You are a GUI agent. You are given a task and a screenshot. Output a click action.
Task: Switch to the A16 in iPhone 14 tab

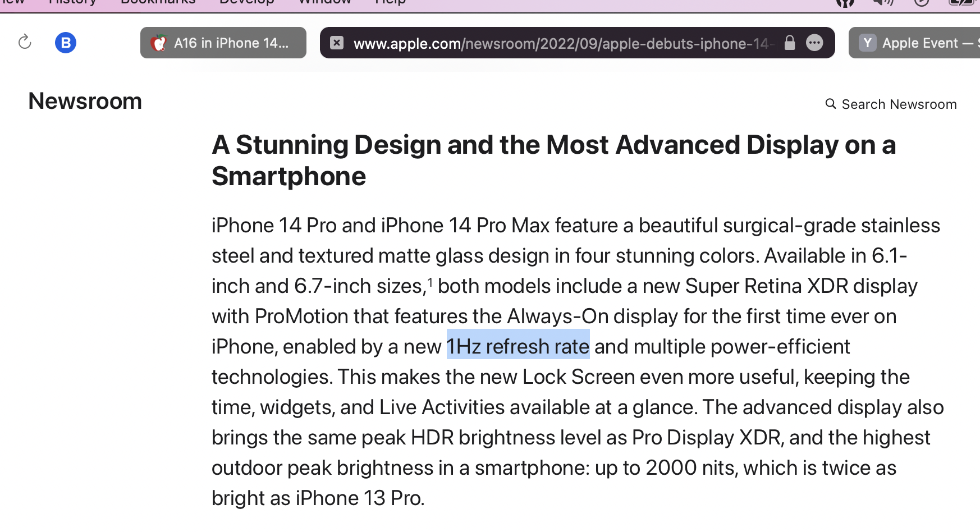pyautogui.click(x=223, y=43)
